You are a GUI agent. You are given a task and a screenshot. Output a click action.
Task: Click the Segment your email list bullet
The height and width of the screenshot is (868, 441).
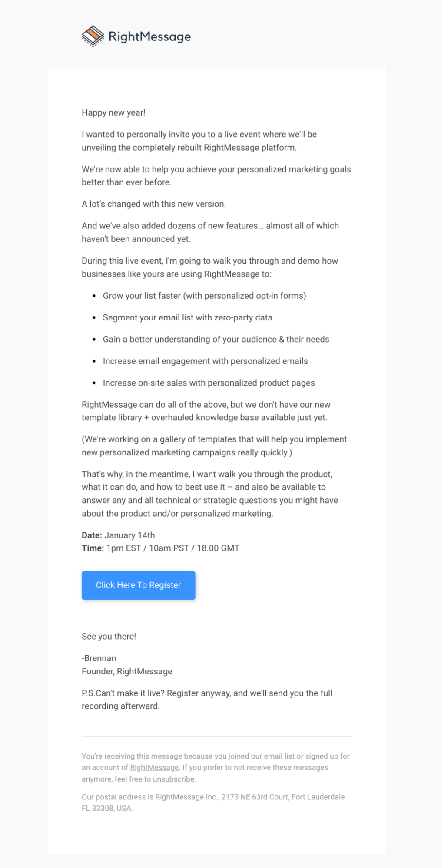[x=187, y=317]
